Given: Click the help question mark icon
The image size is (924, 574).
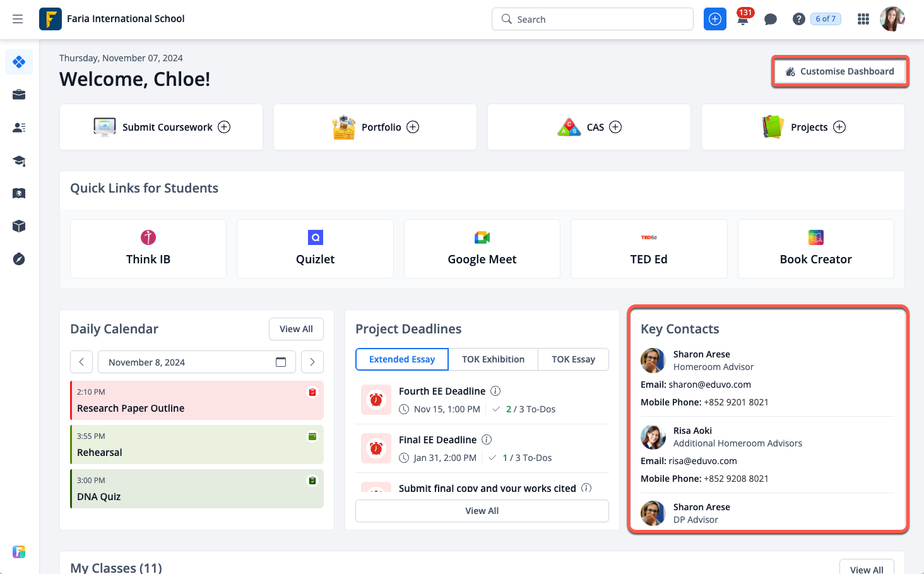Looking at the screenshot, I should (x=798, y=20).
